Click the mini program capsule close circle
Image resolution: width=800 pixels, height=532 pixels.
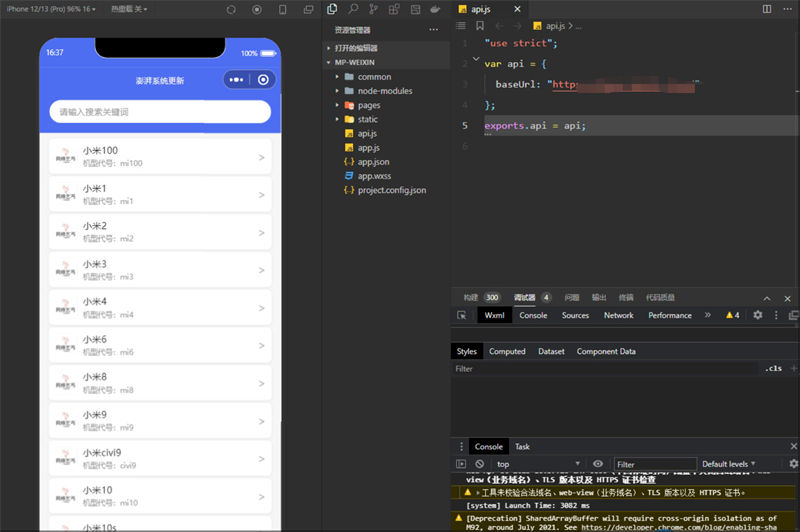coord(263,80)
